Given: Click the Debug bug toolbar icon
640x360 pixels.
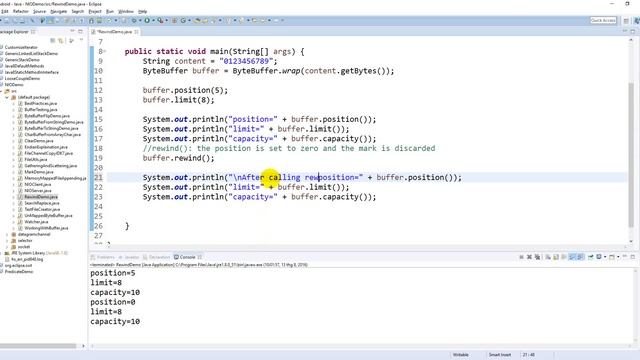Looking at the screenshot, I should [x=134, y=20].
